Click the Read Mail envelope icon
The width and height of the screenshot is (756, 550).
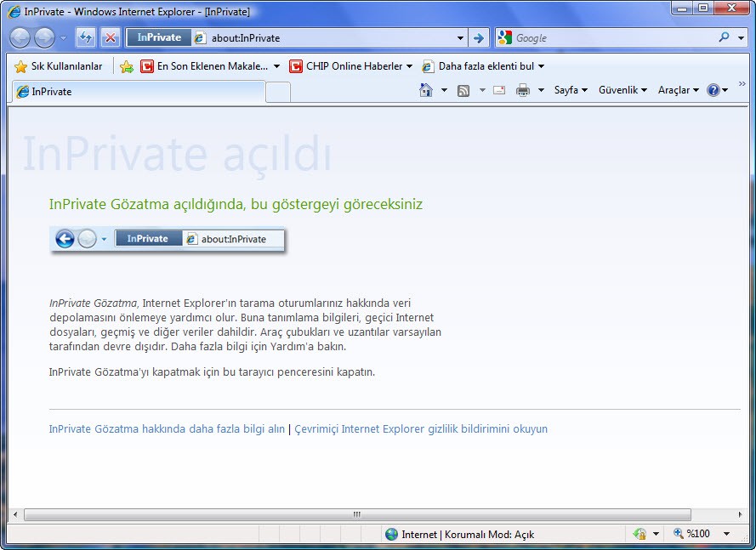499,90
